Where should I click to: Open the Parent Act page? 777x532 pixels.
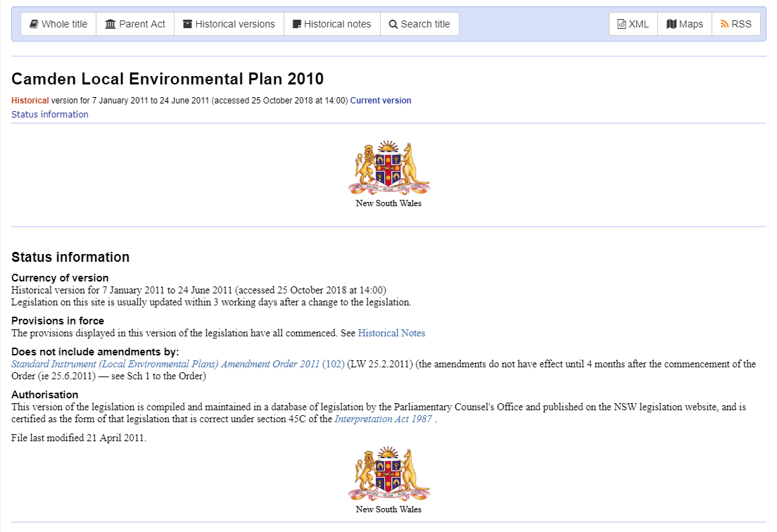(135, 24)
